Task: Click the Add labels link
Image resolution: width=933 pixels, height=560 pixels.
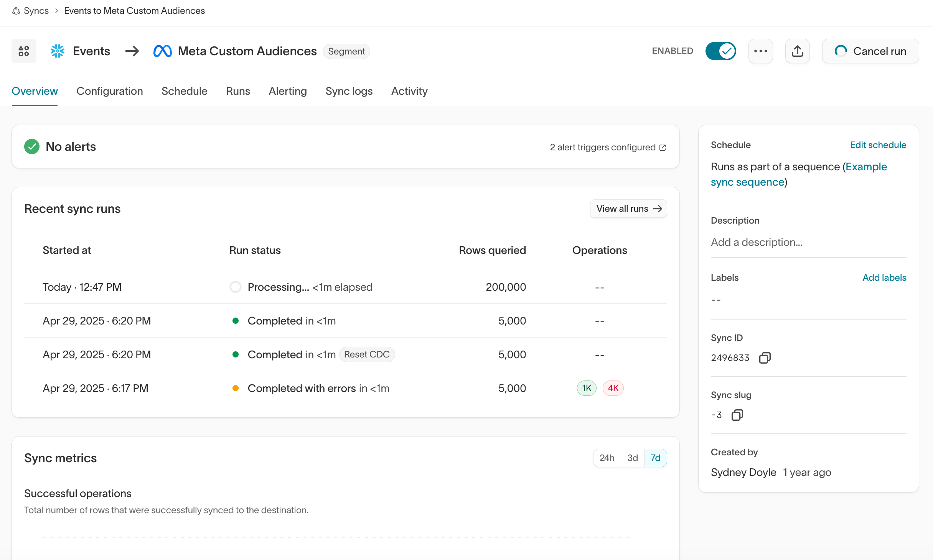Action: coord(884,278)
